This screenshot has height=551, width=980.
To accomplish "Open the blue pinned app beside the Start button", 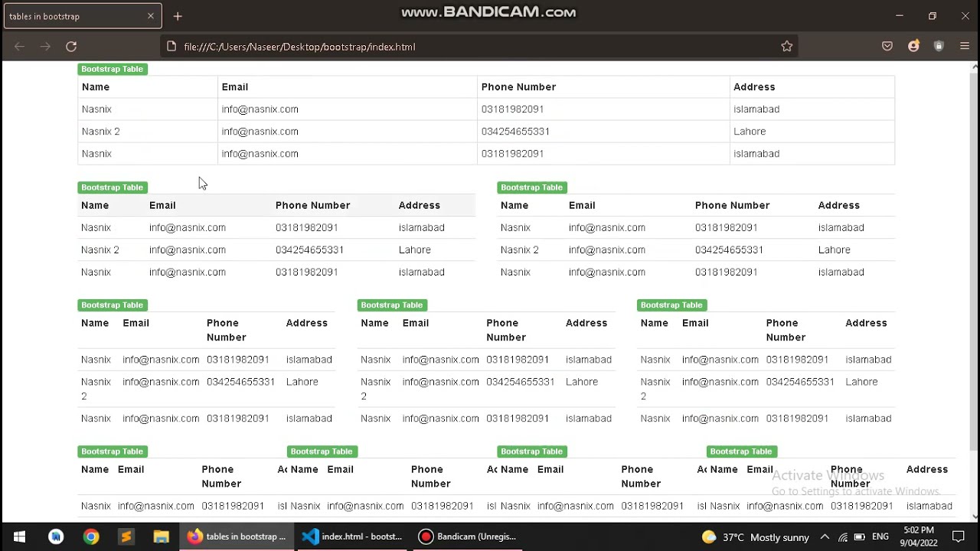I will (x=56, y=536).
